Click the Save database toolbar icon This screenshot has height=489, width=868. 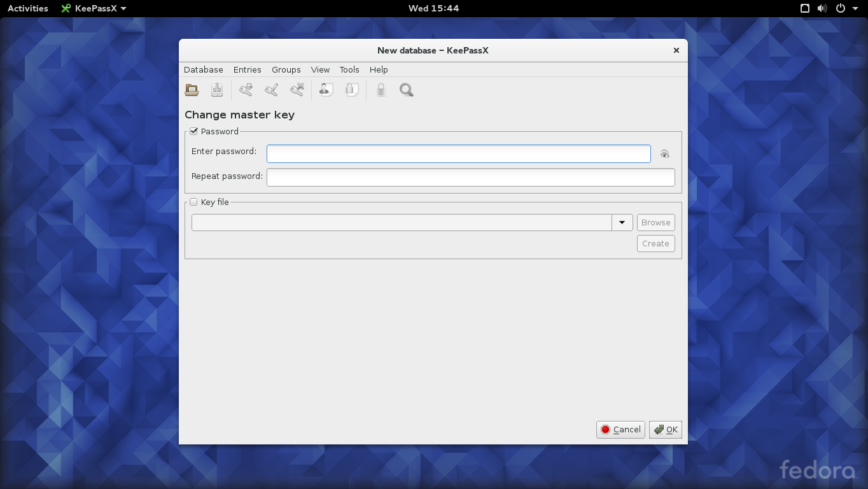pyautogui.click(x=217, y=90)
